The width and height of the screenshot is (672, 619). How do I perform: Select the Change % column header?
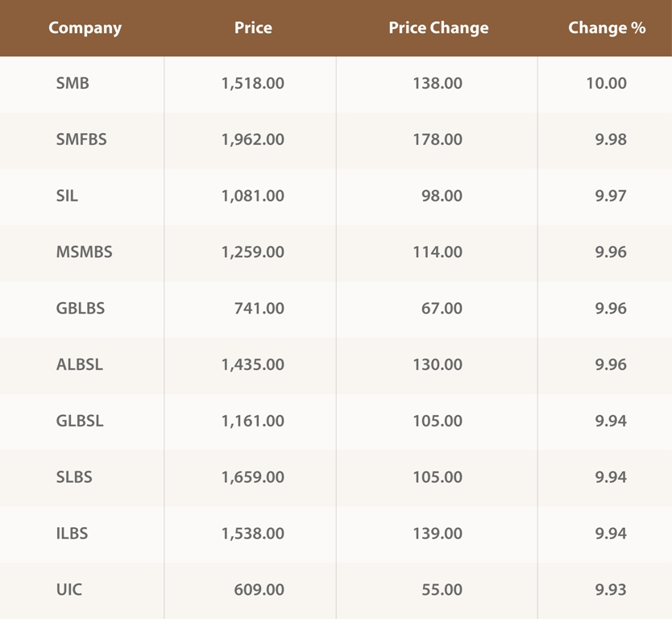(x=607, y=28)
